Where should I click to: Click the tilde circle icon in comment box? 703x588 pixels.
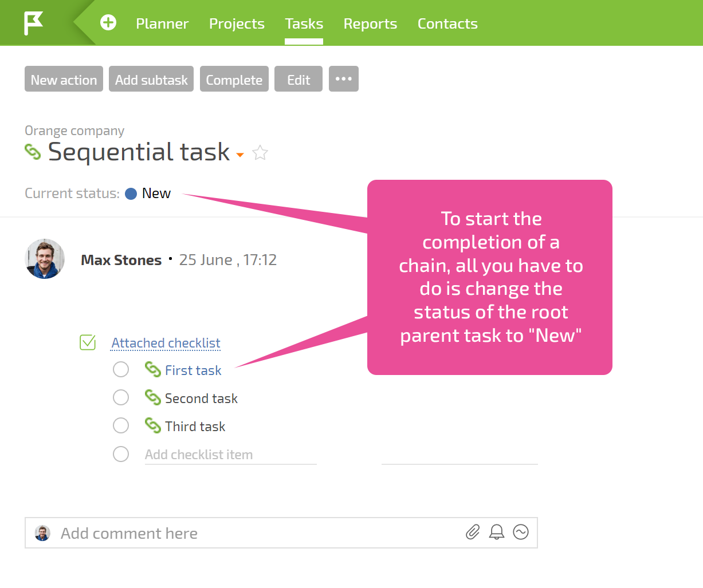pos(521,532)
